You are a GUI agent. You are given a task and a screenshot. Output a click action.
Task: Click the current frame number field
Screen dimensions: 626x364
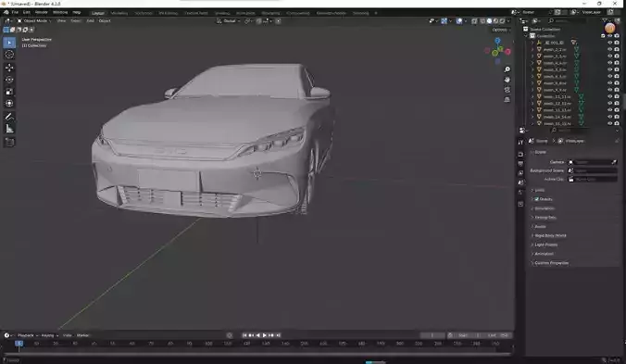tap(432, 335)
